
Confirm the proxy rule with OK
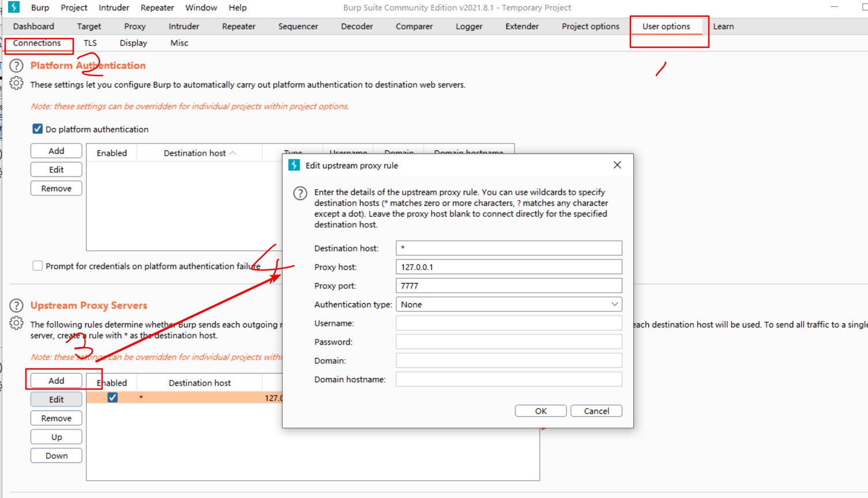point(540,411)
